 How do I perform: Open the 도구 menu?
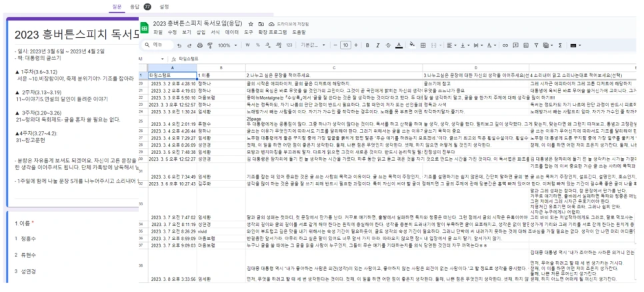249,32
